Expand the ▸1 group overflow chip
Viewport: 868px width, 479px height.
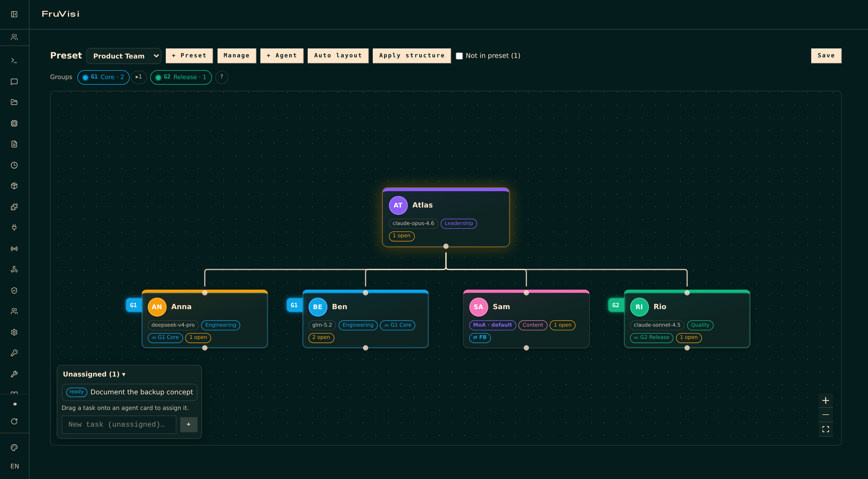tap(139, 77)
